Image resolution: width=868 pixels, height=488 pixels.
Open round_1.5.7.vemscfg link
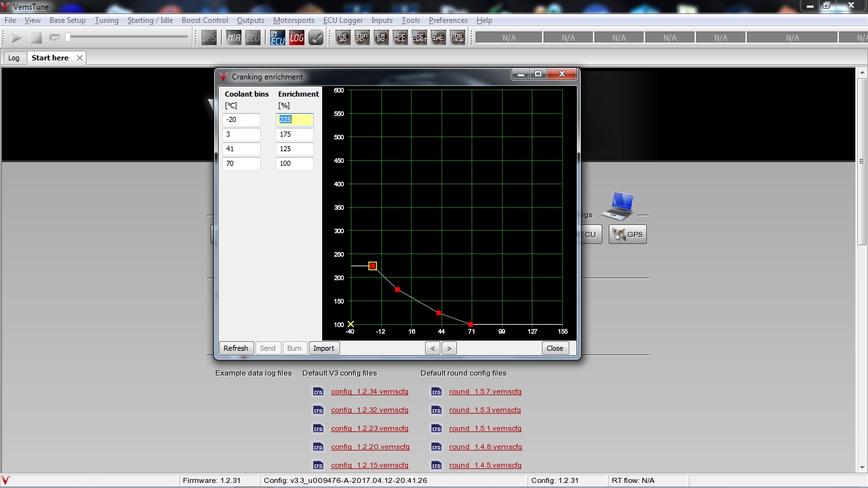[485, 392]
